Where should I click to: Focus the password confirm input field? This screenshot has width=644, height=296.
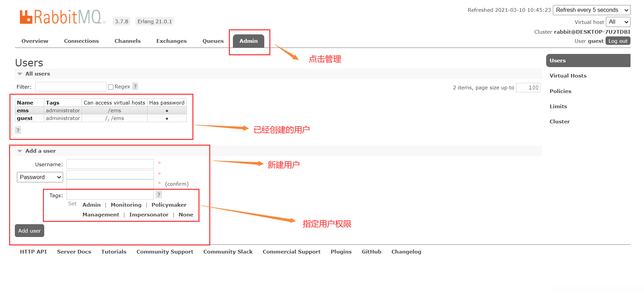coord(110,184)
